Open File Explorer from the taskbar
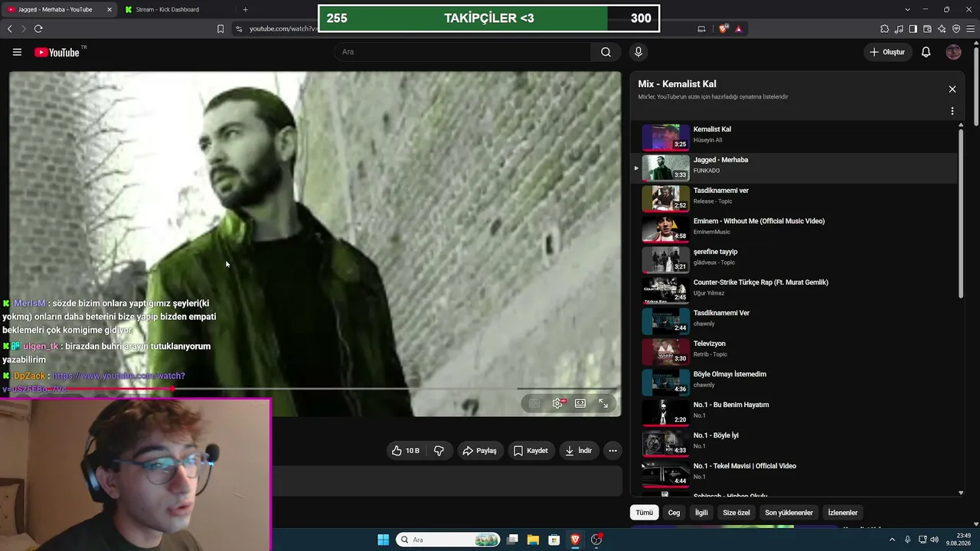This screenshot has width=980, height=551. pyautogui.click(x=533, y=540)
